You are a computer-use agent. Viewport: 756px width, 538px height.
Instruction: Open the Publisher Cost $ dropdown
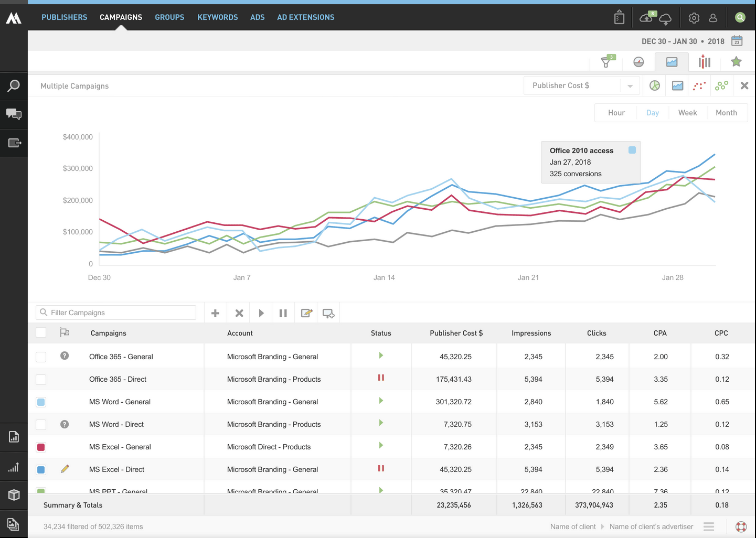(x=581, y=85)
